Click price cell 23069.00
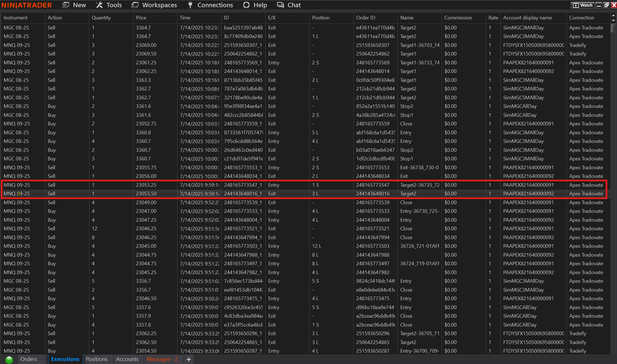Image resolution: width=617 pixels, height=364 pixels. [x=155, y=45]
